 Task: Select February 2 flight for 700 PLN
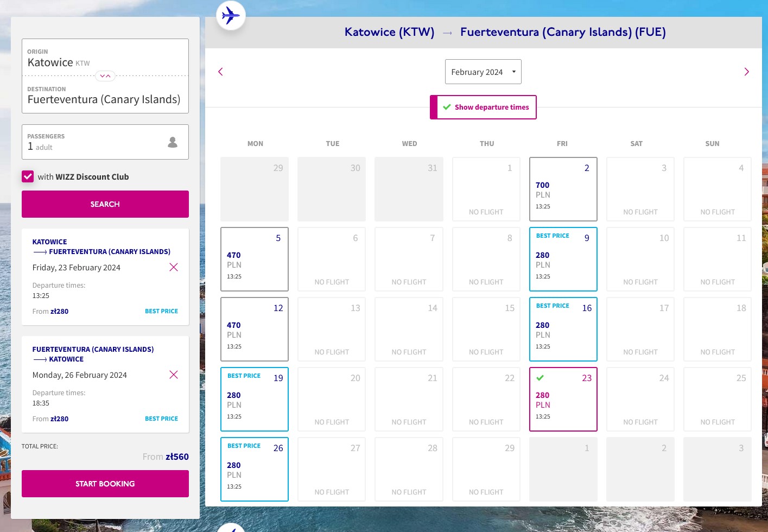(563, 189)
